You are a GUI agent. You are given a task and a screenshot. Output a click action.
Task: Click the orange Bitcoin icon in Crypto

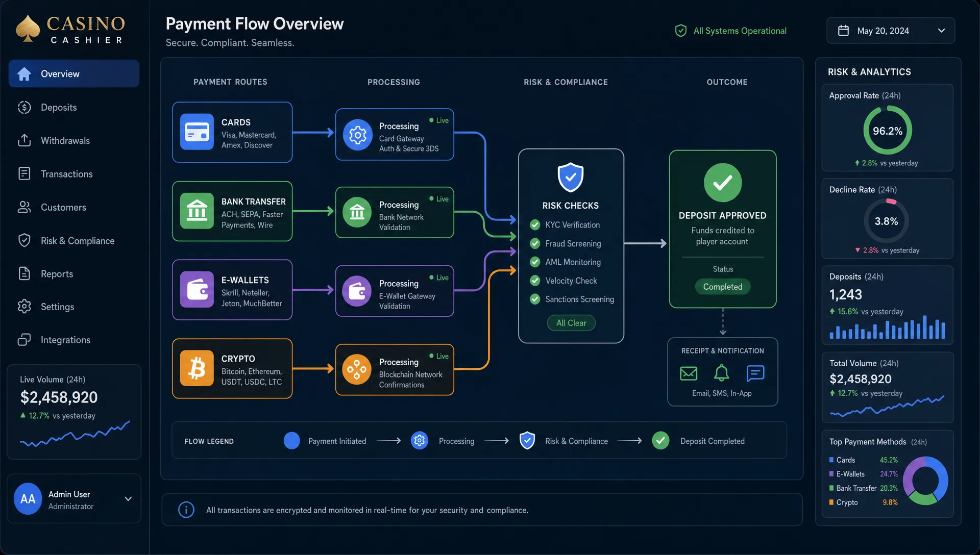[197, 368]
